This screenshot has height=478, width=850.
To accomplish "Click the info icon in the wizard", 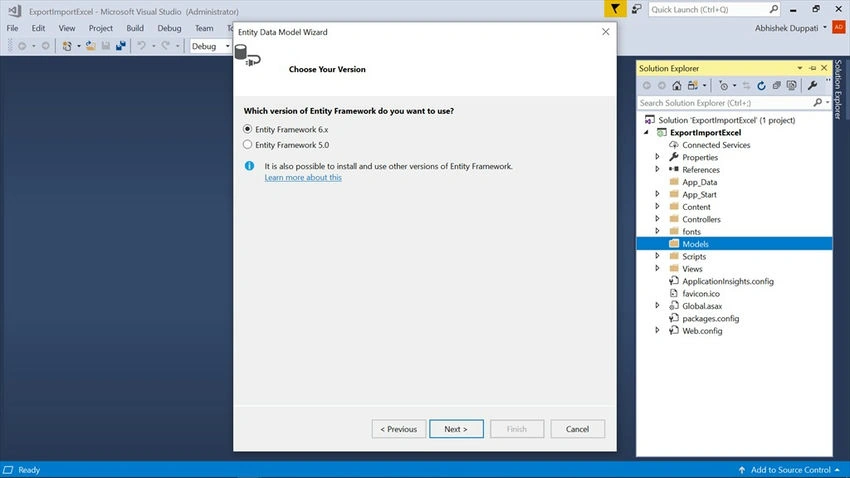I will tap(249, 166).
